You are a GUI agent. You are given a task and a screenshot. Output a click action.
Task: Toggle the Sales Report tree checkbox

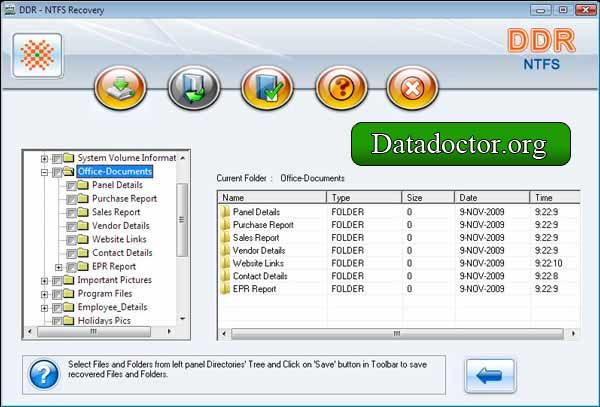[x=71, y=213]
